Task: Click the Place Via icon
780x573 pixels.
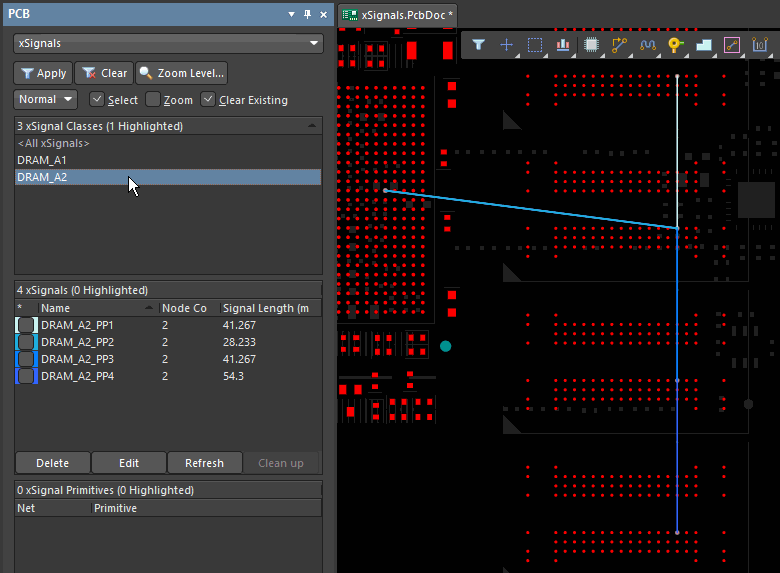Action: point(675,45)
